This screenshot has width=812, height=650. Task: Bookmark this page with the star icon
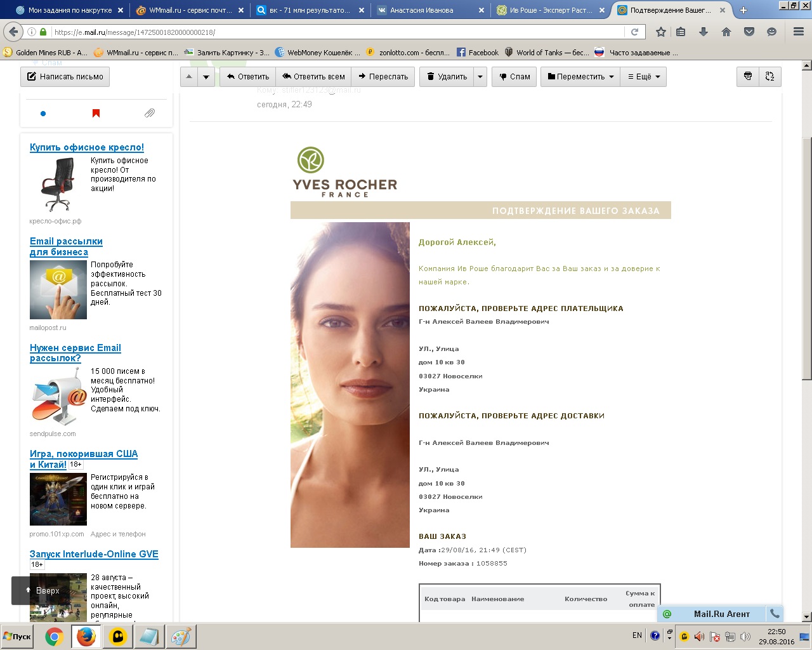coord(661,32)
